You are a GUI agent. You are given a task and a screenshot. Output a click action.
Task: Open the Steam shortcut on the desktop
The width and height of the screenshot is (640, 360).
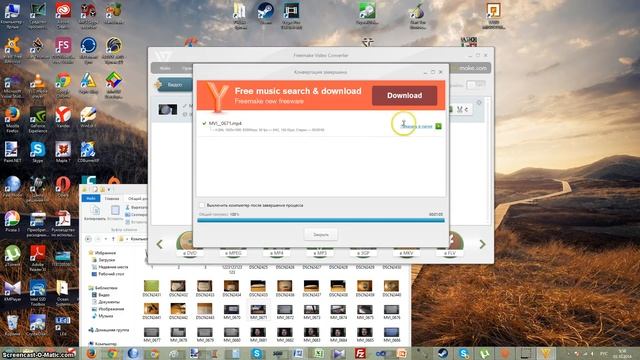pyautogui.click(x=265, y=13)
